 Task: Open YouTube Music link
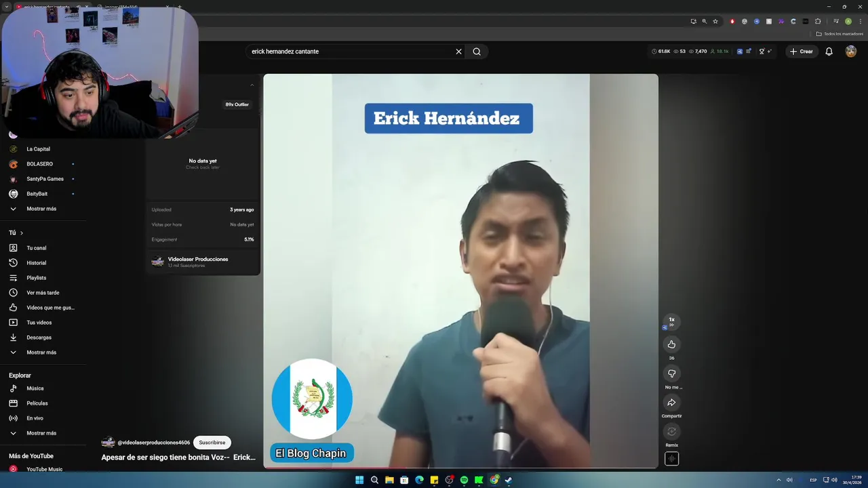tap(43, 469)
